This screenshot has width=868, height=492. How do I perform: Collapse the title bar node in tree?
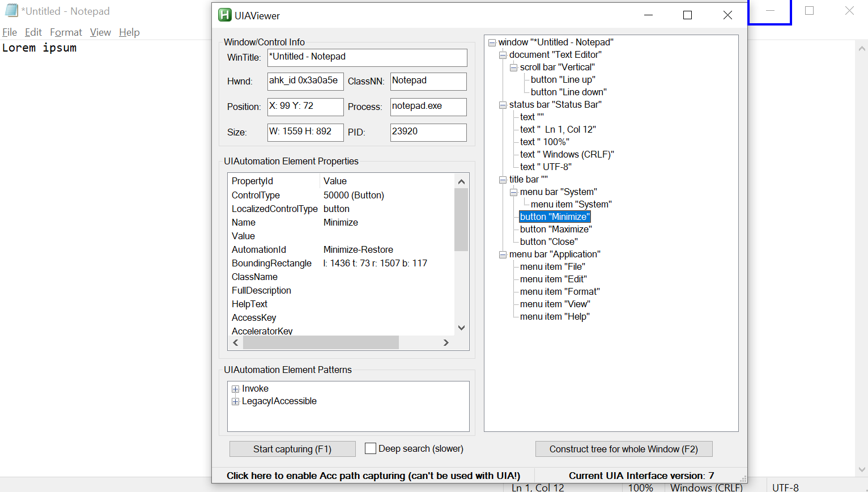[x=503, y=180]
